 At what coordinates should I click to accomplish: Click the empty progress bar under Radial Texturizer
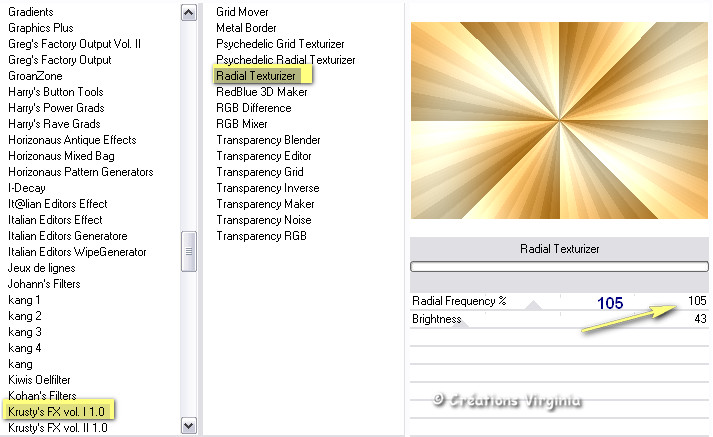559,266
